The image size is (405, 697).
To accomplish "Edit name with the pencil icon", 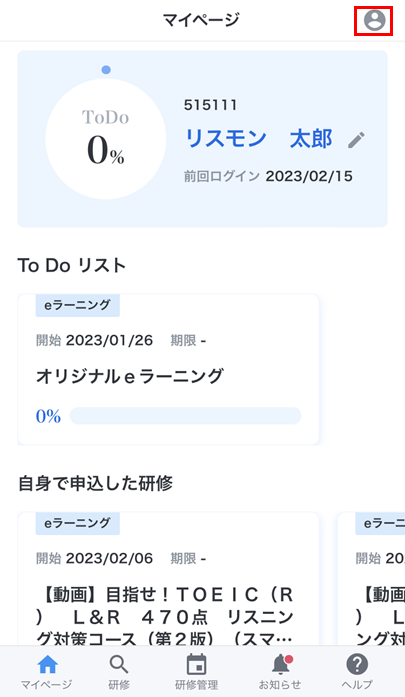I will [x=356, y=140].
